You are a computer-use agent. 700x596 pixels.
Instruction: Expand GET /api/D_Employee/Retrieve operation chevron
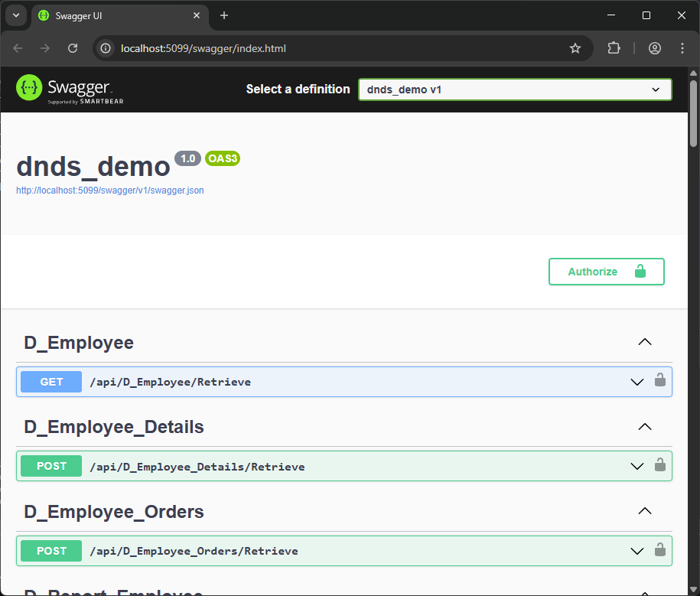click(x=637, y=382)
